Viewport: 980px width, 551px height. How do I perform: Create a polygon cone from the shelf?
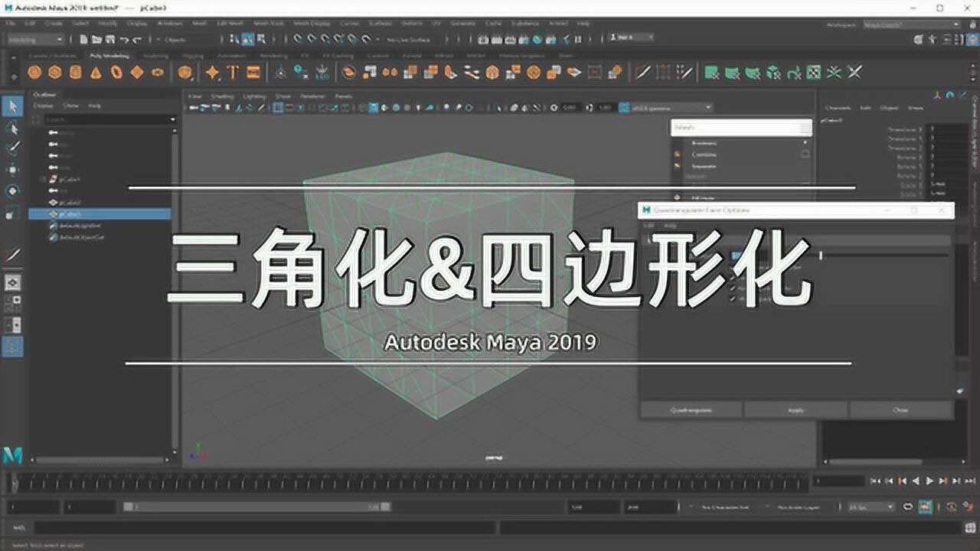[96, 72]
